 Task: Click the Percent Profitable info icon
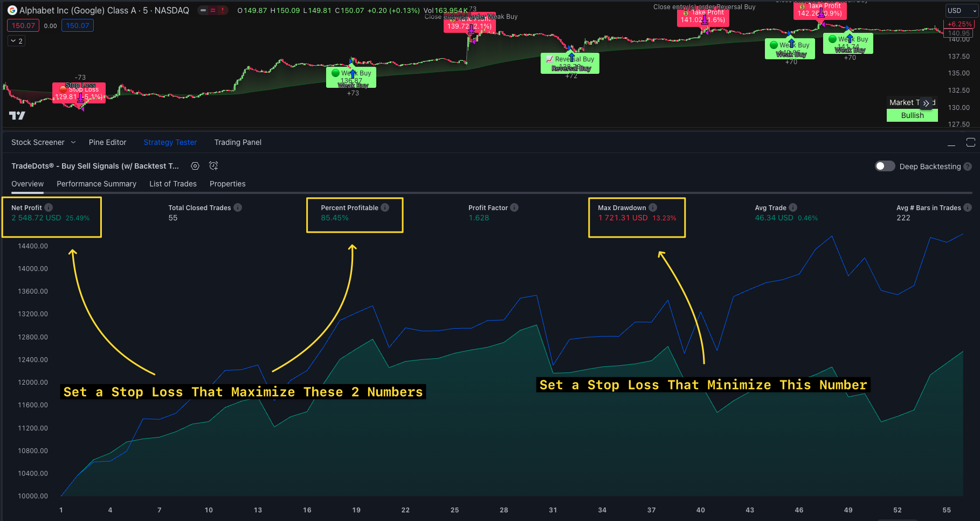point(385,207)
